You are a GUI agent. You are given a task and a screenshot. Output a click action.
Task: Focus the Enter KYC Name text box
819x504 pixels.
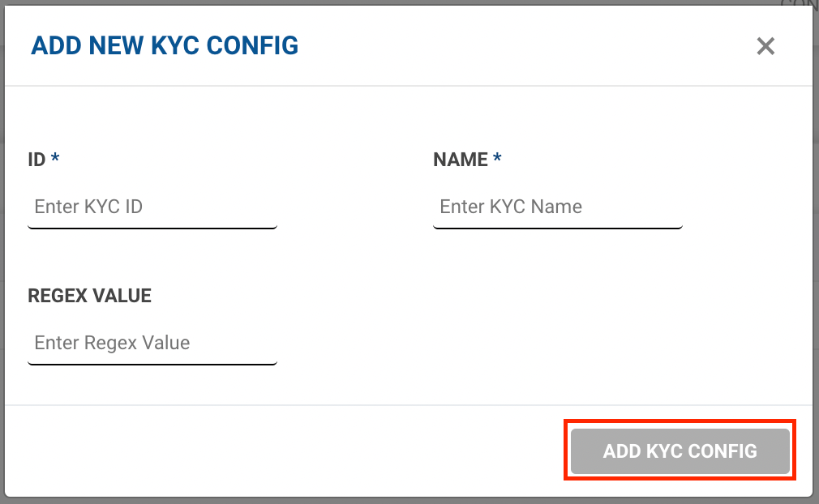click(558, 207)
